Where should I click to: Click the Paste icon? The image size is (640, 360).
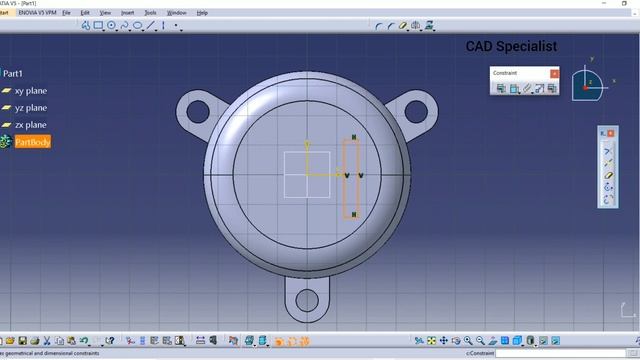[71, 340]
